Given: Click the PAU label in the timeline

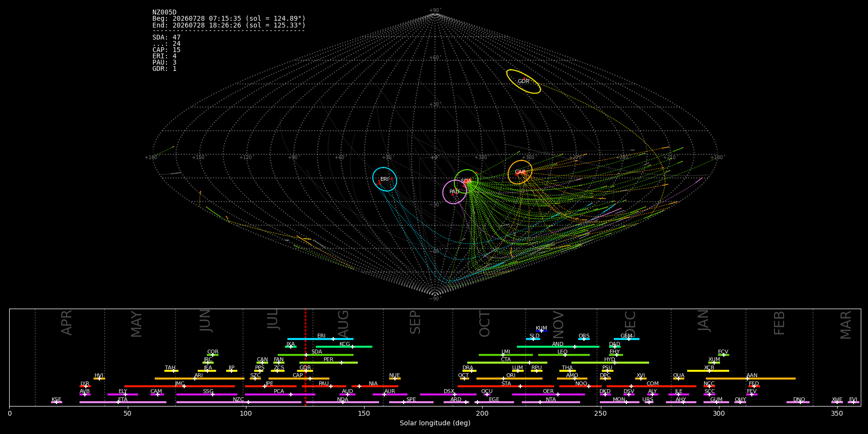Looking at the screenshot, I should pos(324,383).
